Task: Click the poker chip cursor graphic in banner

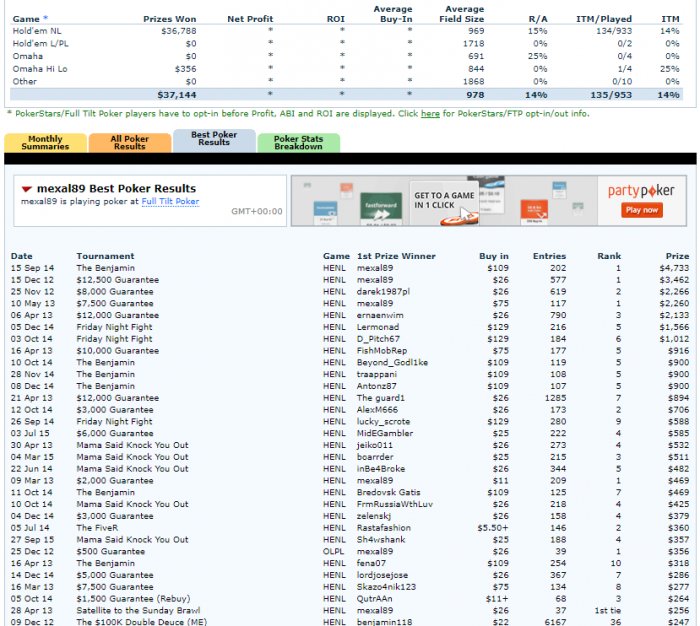Action: [x=460, y=217]
